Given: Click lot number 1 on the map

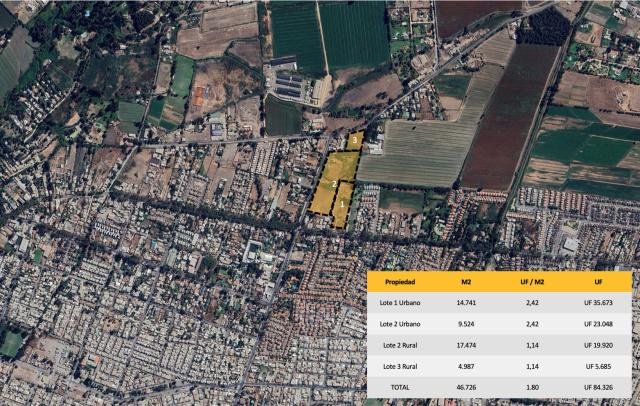Looking at the screenshot, I should 342,204.
